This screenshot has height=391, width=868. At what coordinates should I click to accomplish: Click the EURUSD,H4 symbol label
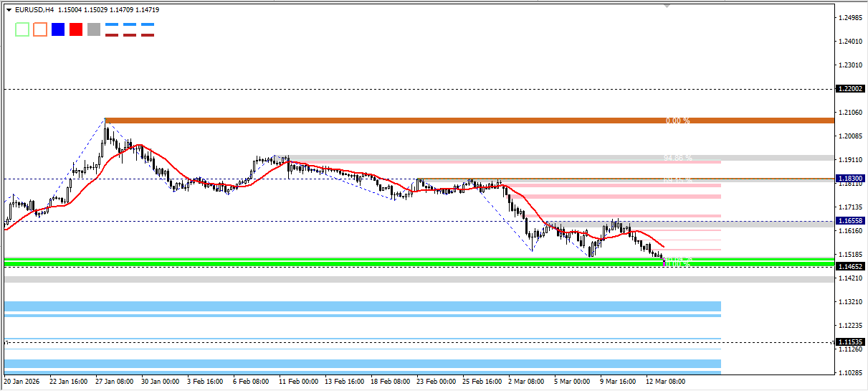coord(34,10)
